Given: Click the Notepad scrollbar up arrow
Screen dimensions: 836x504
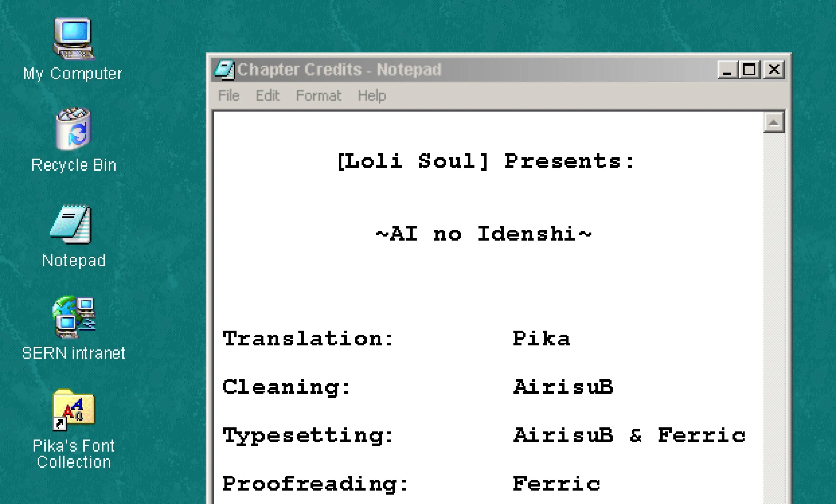Looking at the screenshot, I should point(773,121).
